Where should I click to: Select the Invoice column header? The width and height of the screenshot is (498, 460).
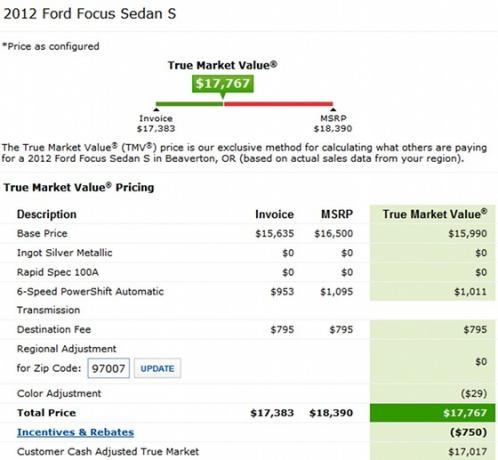tap(274, 214)
